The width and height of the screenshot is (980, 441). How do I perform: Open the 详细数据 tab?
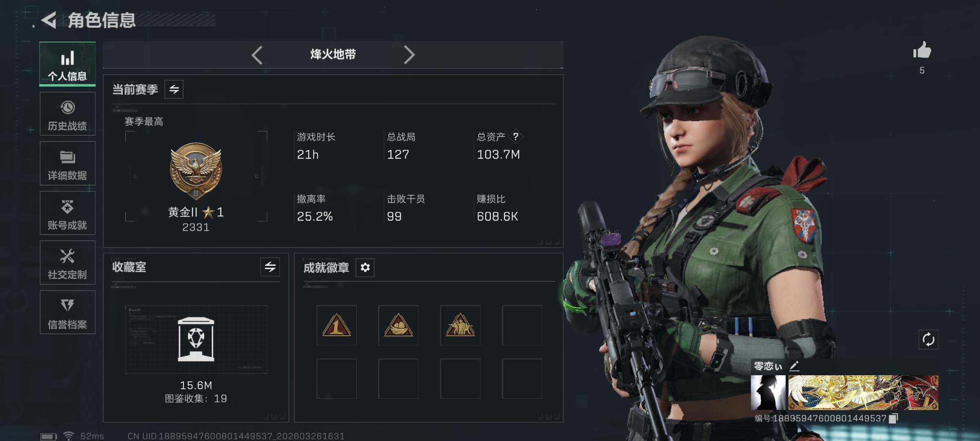tap(67, 164)
